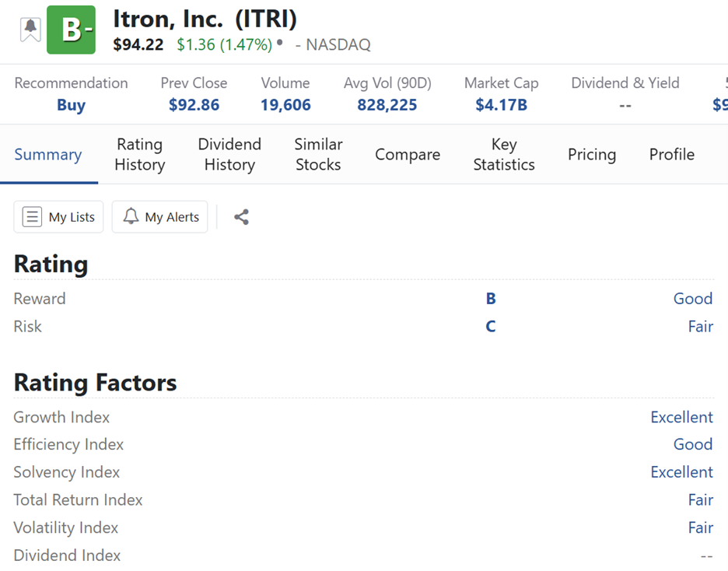The image size is (728, 571).
Task: Click the Reward grade B link
Action: pyautogui.click(x=491, y=299)
